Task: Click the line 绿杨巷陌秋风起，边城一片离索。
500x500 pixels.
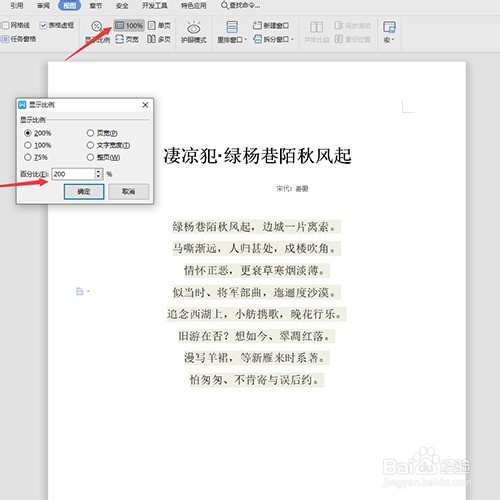Action: coord(257,227)
